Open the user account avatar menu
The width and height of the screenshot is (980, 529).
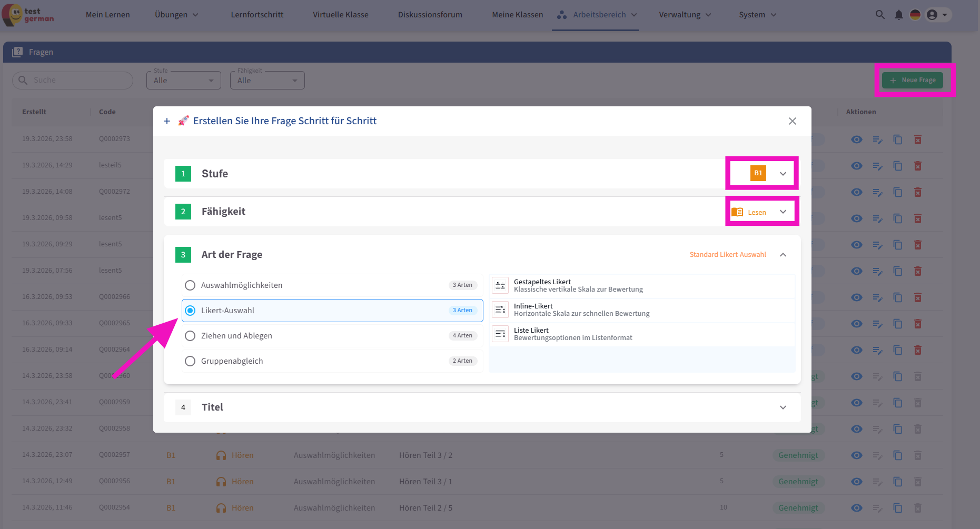937,15
